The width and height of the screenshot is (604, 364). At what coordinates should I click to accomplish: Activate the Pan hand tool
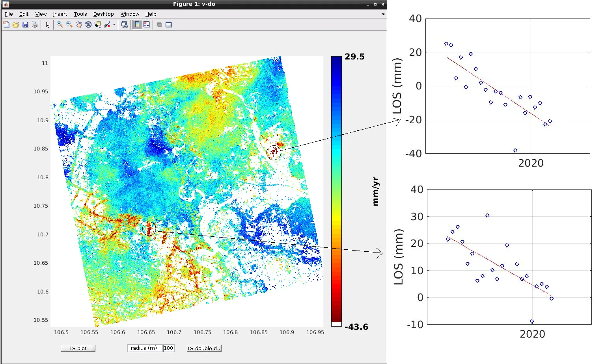(x=78, y=24)
